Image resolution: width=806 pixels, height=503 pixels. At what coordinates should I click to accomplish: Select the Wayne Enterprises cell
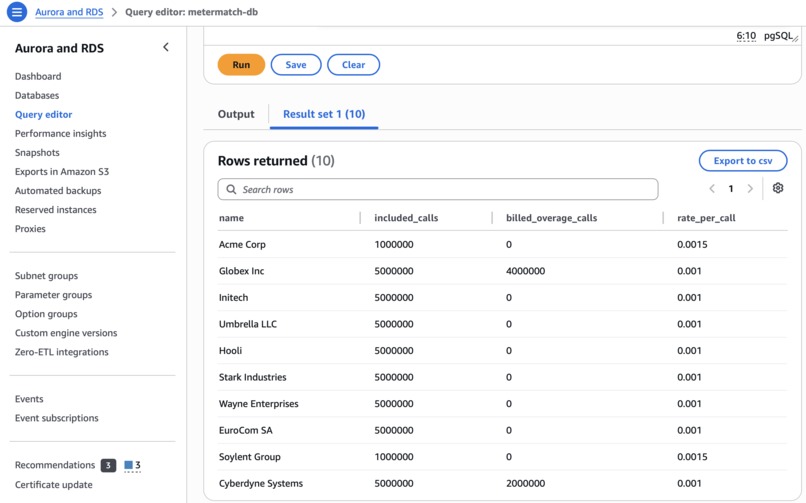click(x=259, y=404)
